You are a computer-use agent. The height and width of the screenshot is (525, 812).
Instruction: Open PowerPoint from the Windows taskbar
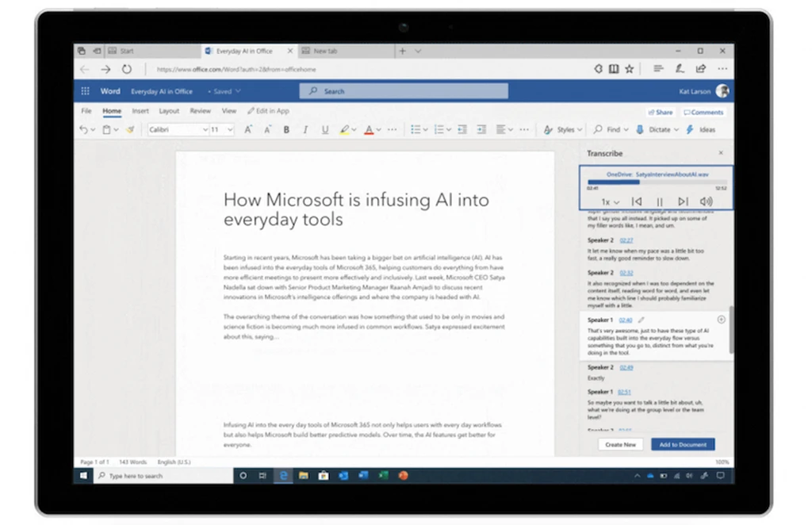404,475
